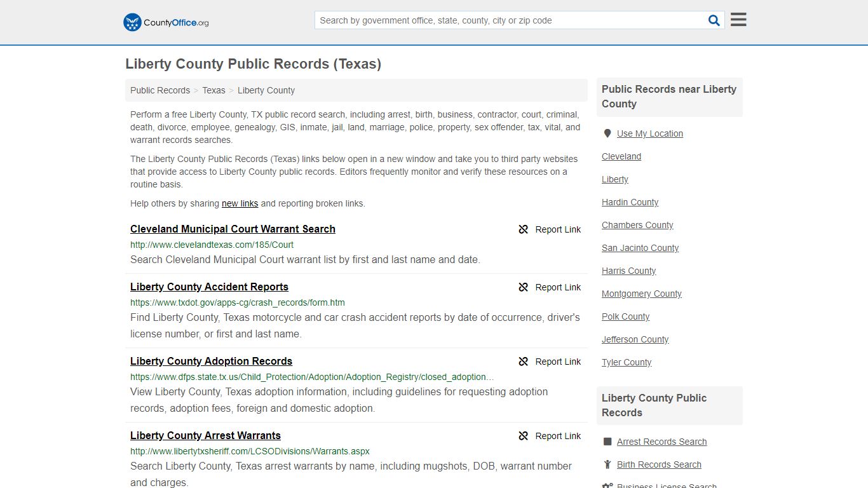Visit dfps.state.tx.us adoption registry URL

[x=312, y=377]
